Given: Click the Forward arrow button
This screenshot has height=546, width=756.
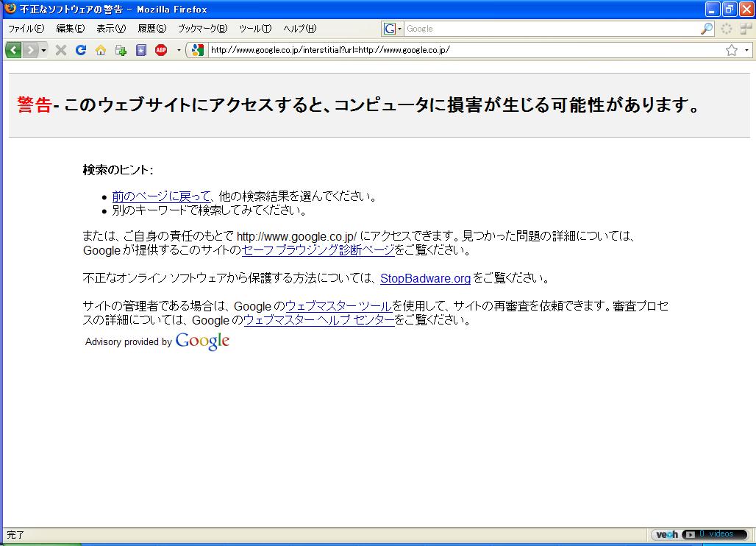Looking at the screenshot, I should [x=30, y=50].
